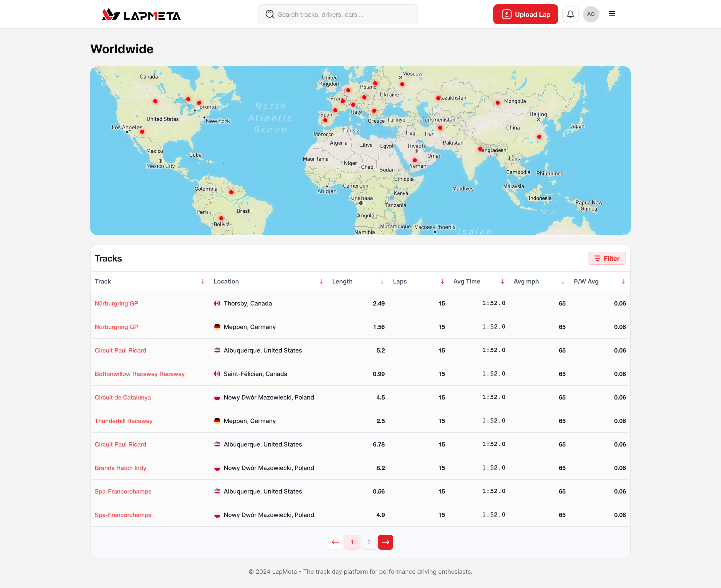Sort by Avg mph column arrow

point(563,281)
